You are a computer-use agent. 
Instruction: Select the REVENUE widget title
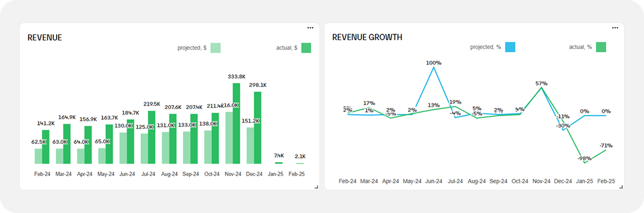click(x=45, y=38)
